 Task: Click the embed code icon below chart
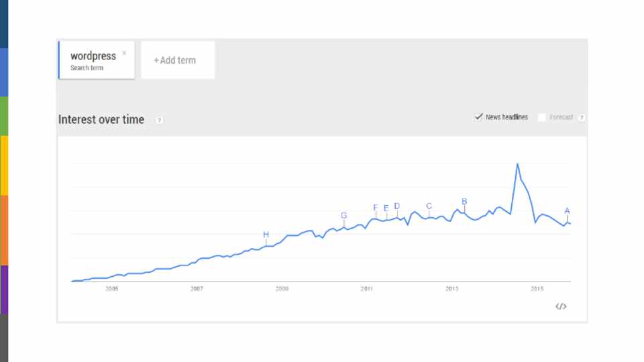(x=561, y=306)
